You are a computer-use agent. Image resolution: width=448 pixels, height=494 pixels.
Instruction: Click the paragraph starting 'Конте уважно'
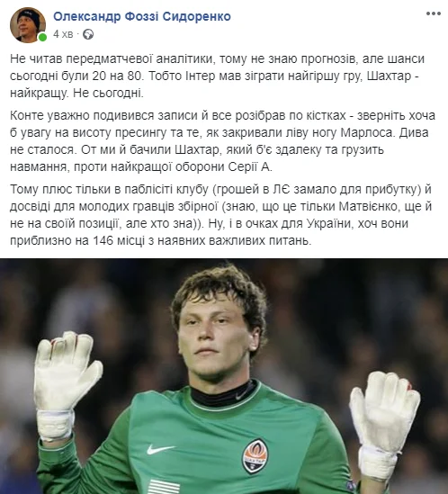point(222,141)
